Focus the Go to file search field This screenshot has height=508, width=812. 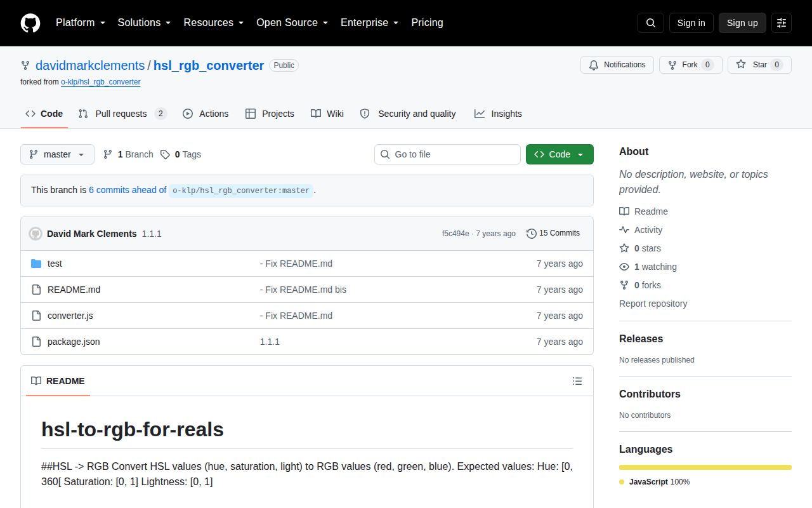pos(447,154)
